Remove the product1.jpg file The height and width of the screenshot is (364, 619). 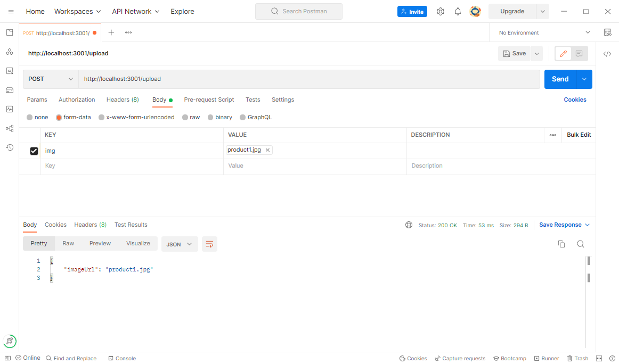pyautogui.click(x=267, y=150)
